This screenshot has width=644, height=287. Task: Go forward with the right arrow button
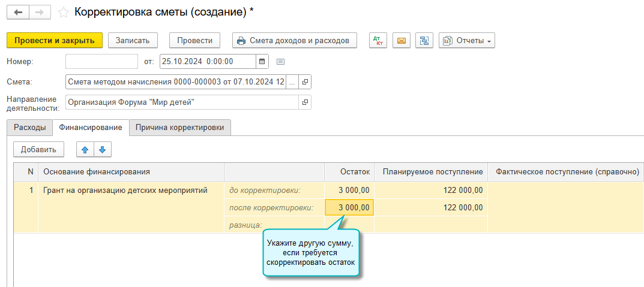pos(40,13)
